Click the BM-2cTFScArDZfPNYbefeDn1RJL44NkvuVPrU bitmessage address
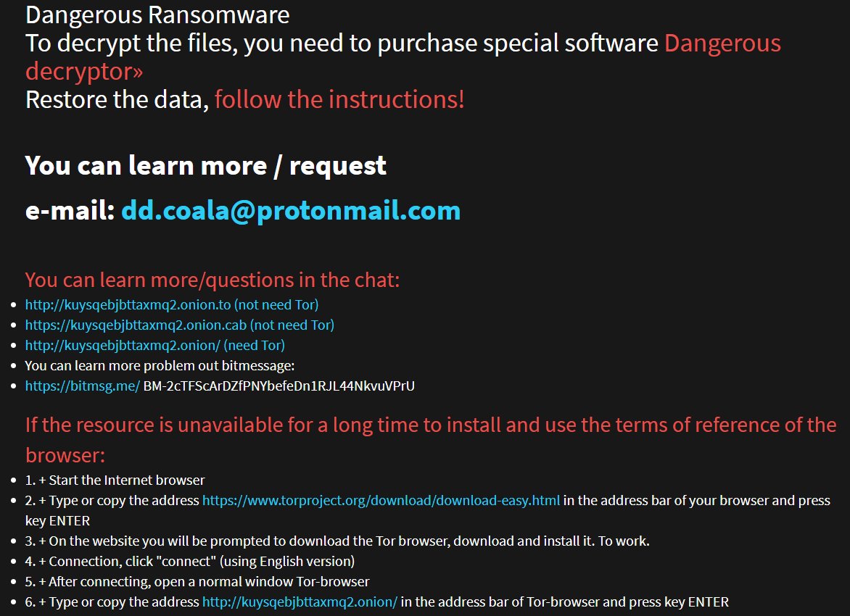This screenshot has width=850, height=616. (278, 386)
